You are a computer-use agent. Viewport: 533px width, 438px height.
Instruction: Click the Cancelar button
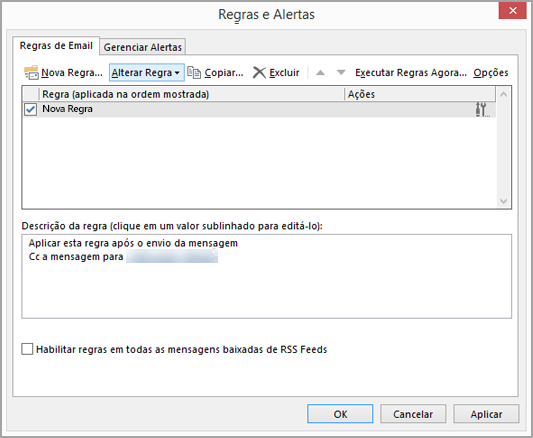[x=413, y=414]
